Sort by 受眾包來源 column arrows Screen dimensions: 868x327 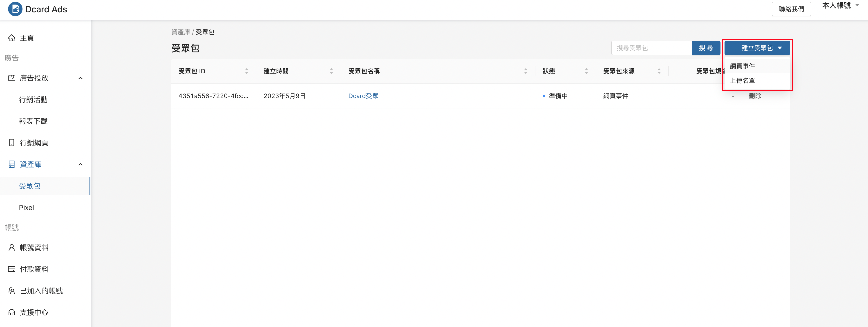tap(659, 71)
